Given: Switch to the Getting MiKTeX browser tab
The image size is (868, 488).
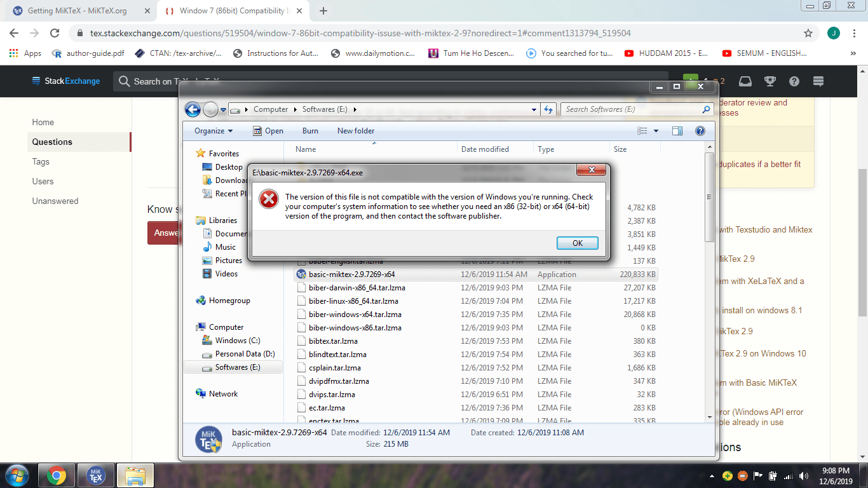Looking at the screenshot, I should click(79, 11).
